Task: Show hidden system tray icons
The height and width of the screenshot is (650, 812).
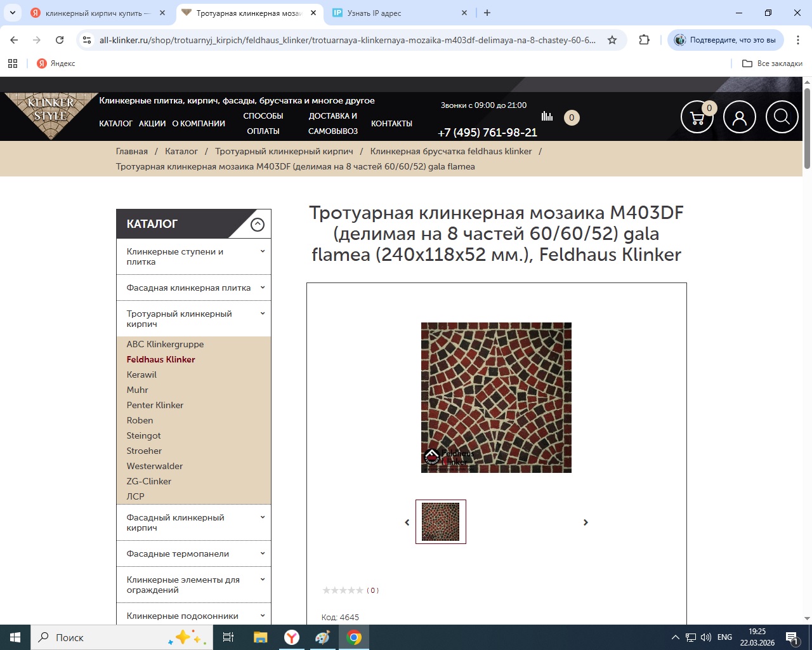Action: [675, 637]
